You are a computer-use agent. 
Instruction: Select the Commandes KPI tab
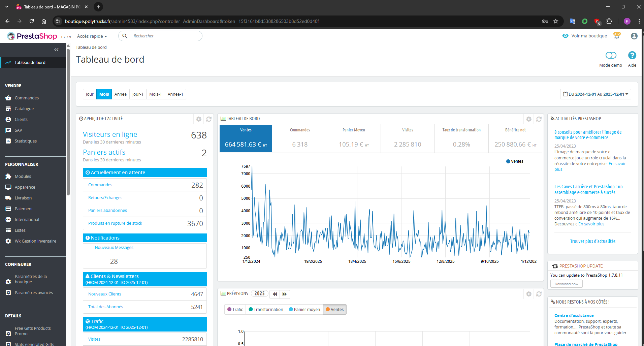(x=300, y=138)
